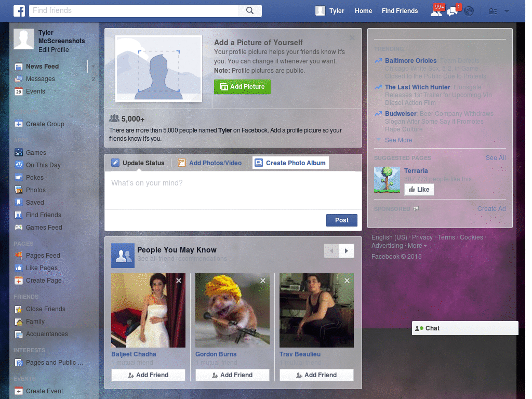
Task: Click See All suggested pages
Action: click(x=495, y=158)
